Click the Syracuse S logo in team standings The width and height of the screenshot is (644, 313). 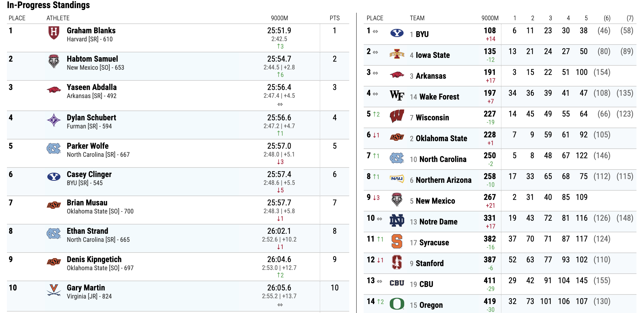point(397,242)
